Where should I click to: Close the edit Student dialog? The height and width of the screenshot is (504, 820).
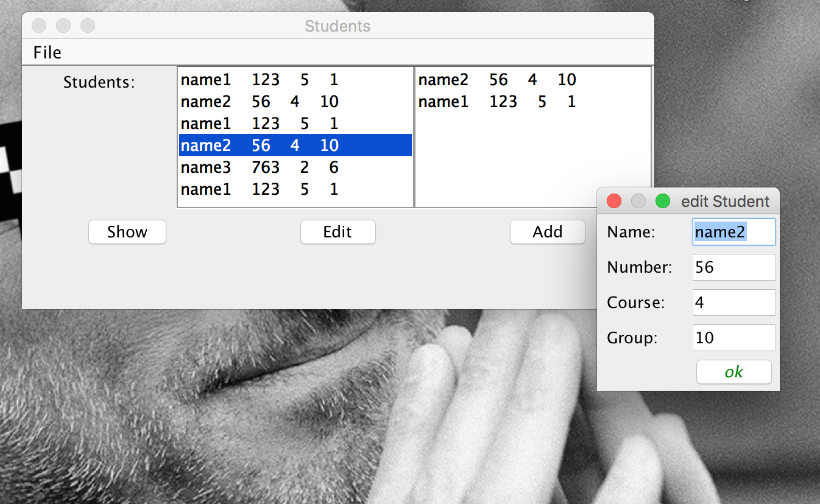(614, 201)
